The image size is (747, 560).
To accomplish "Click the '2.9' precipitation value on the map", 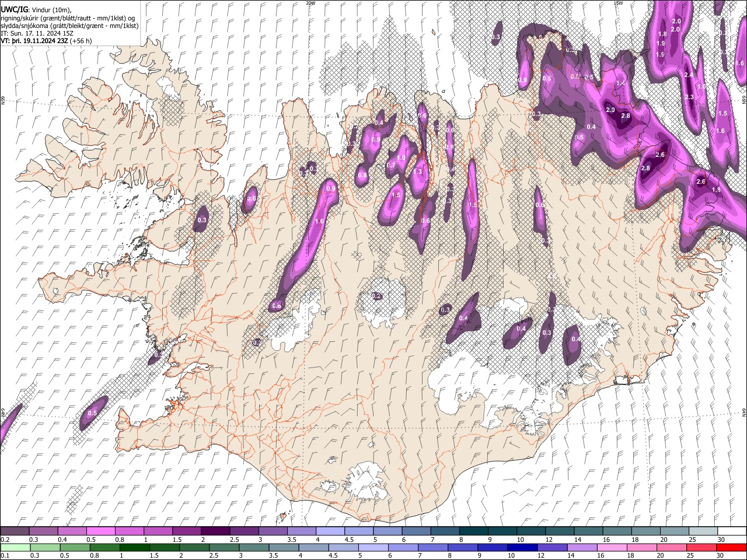I will pos(611,110).
